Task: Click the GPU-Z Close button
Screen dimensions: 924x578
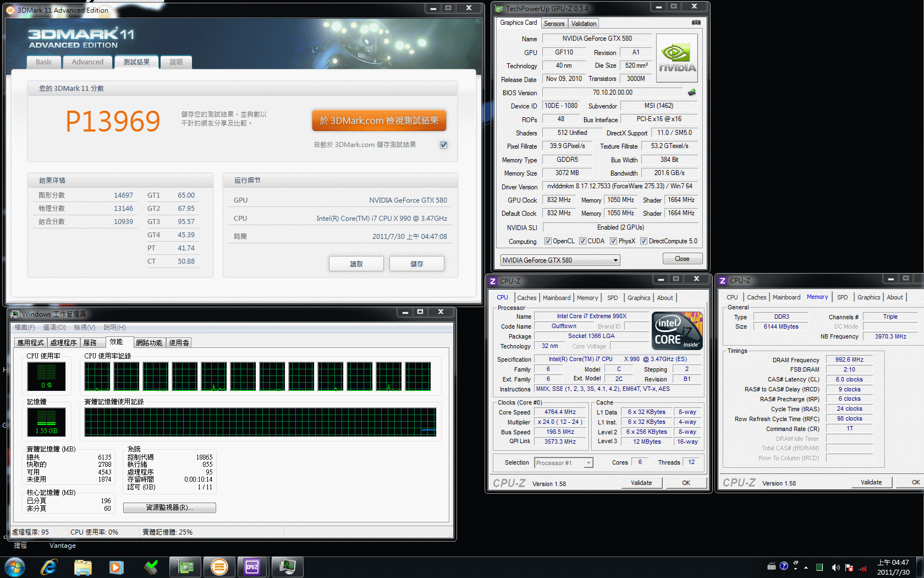Action: [x=682, y=259]
